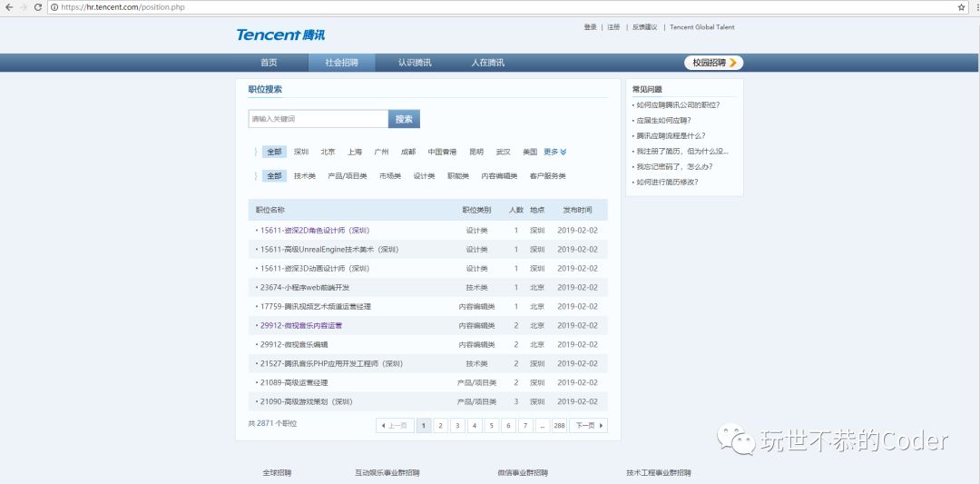
Task: Filter locations by 昆明
Action: click(476, 152)
